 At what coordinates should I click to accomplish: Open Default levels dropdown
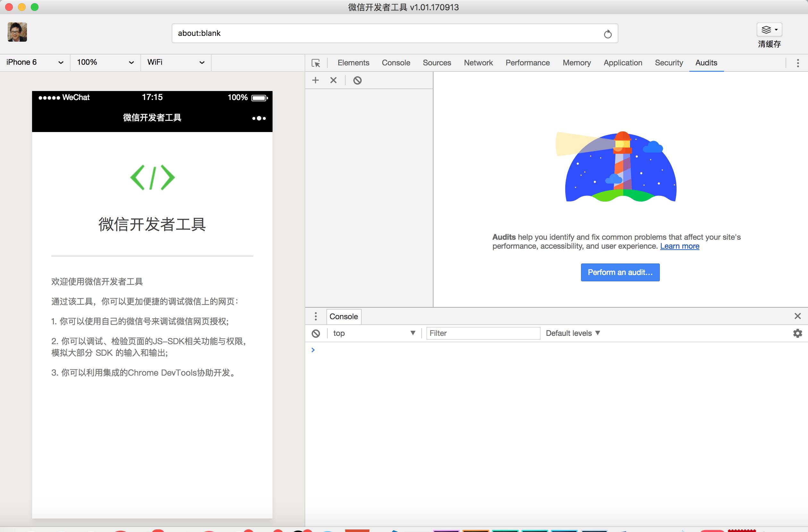(x=573, y=333)
